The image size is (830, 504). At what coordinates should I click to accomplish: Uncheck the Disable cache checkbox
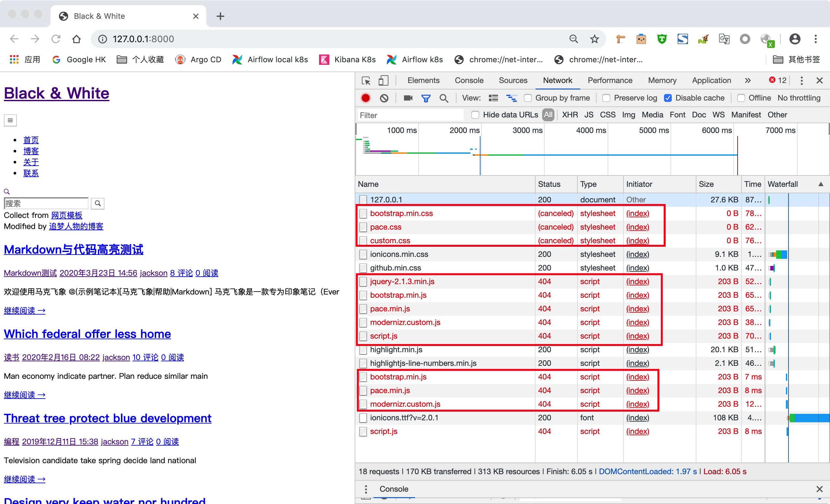(668, 98)
